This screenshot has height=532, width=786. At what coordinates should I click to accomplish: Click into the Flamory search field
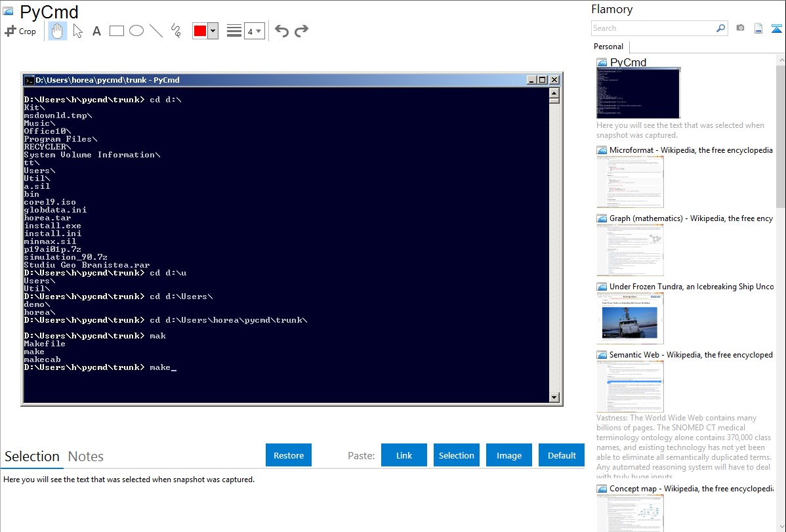pos(653,28)
